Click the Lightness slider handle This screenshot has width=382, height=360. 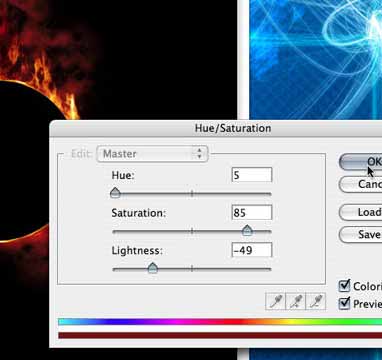tap(153, 268)
